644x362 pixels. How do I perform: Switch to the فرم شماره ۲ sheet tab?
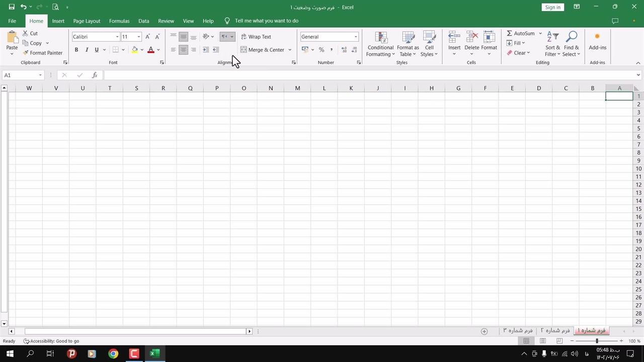point(555,331)
